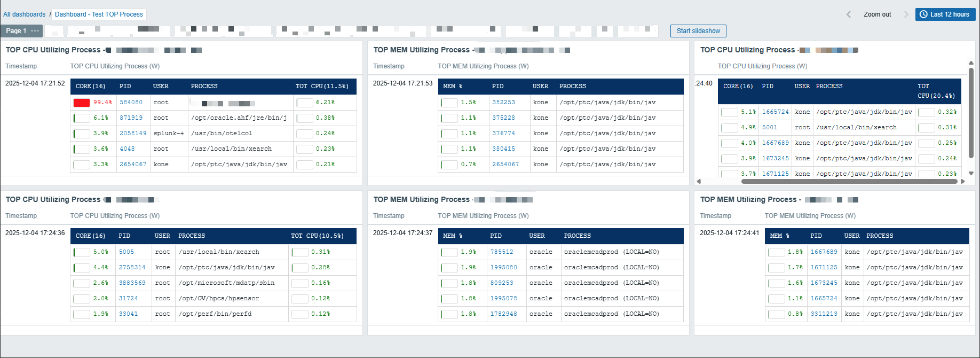Click PID 785512 for the oracle process
This screenshot has width=980, height=358.
click(502, 252)
